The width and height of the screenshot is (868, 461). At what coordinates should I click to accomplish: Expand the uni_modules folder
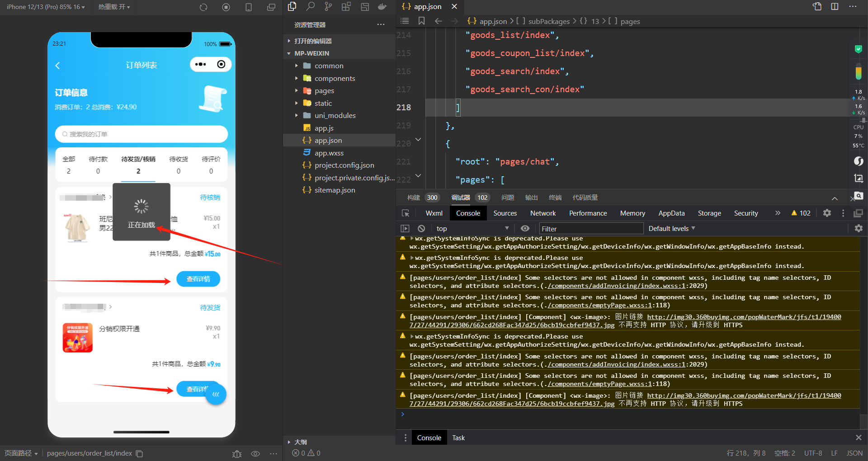click(x=297, y=116)
